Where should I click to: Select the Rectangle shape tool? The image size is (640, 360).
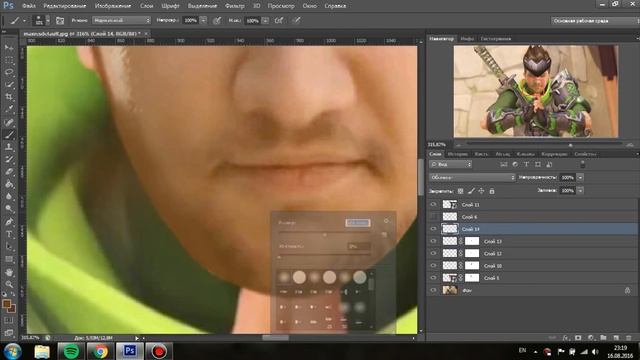(x=9, y=259)
